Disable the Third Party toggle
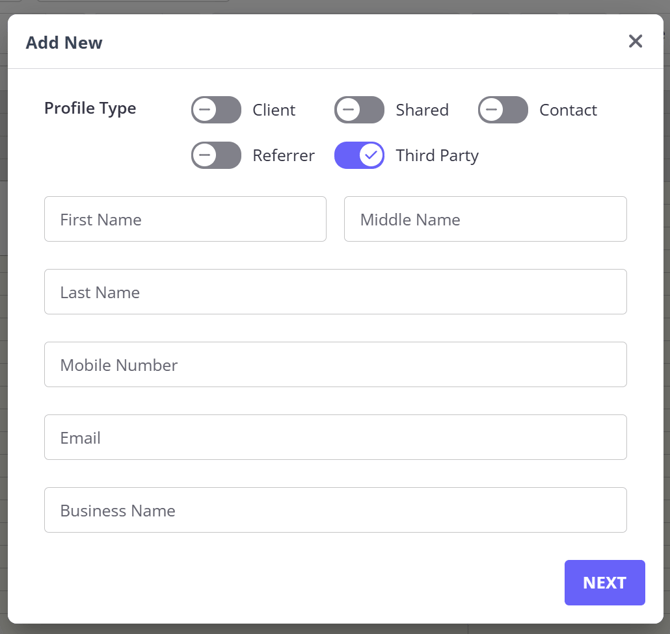 coord(359,155)
